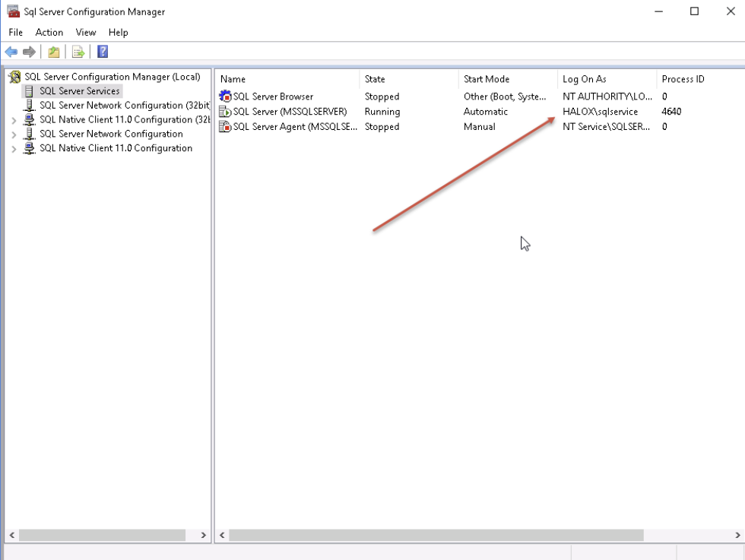Open the Help toolbar icon

(103, 52)
